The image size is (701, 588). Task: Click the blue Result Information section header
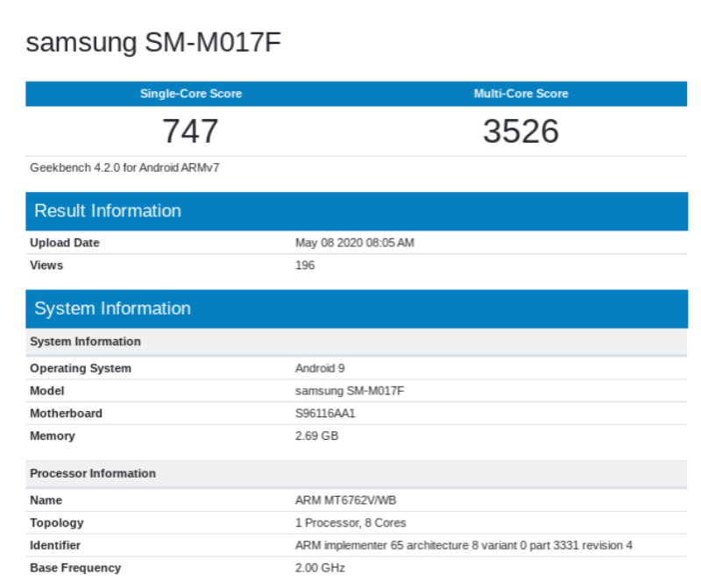point(108,211)
